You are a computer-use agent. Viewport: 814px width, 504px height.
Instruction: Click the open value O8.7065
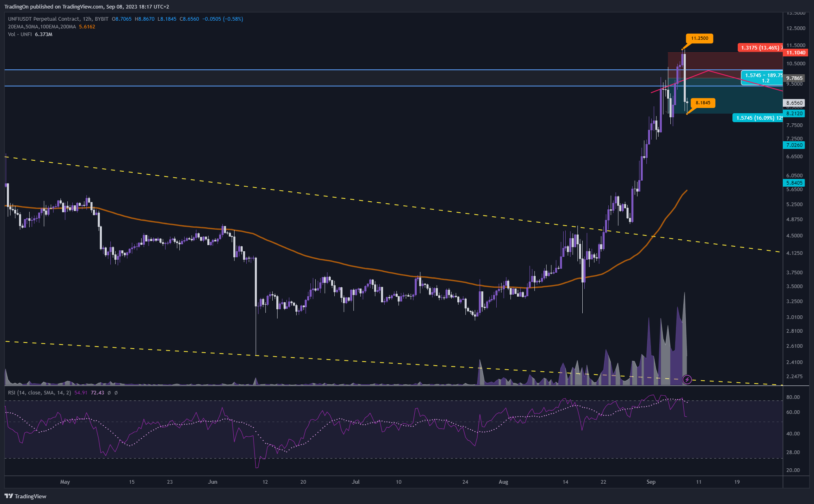point(122,19)
